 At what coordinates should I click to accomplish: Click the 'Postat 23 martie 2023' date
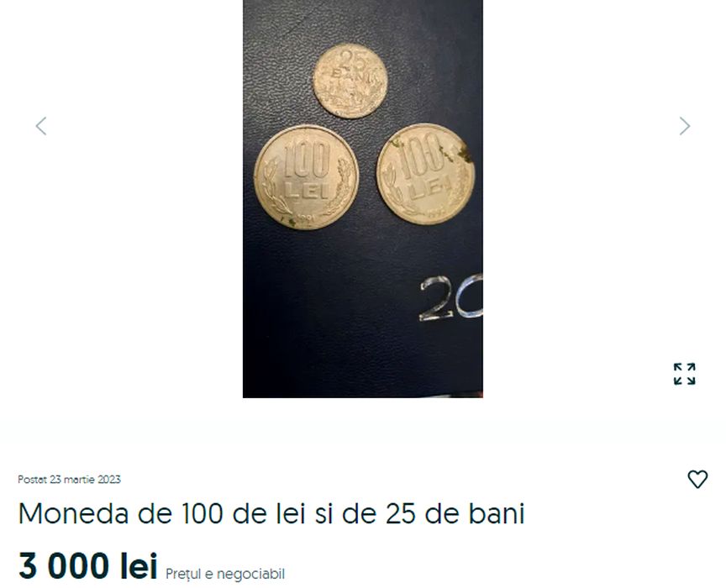pyautogui.click(x=69, y=479)
